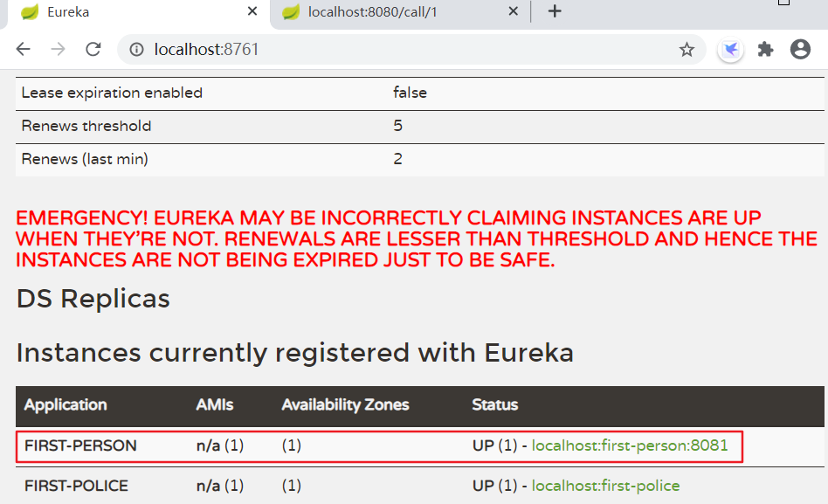Image resolution: width=828 pixels, height=504 pixels.
Task: Click n/a (1) AMIs cell in FIRST-PERSON row
Action: (220, 445)
